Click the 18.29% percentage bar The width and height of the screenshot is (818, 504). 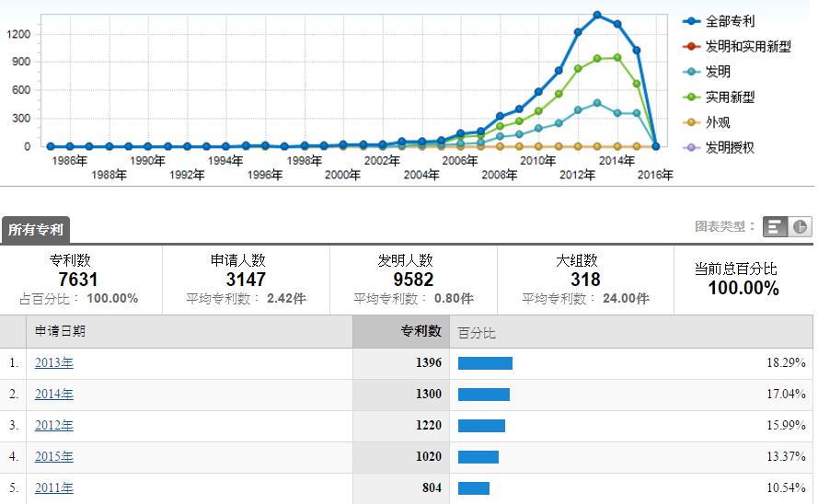tap(485, 363)
